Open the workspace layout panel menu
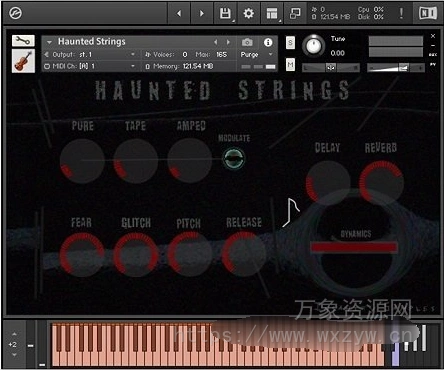The height and width of the screenshot is (370, 444). tap(272, 13)
